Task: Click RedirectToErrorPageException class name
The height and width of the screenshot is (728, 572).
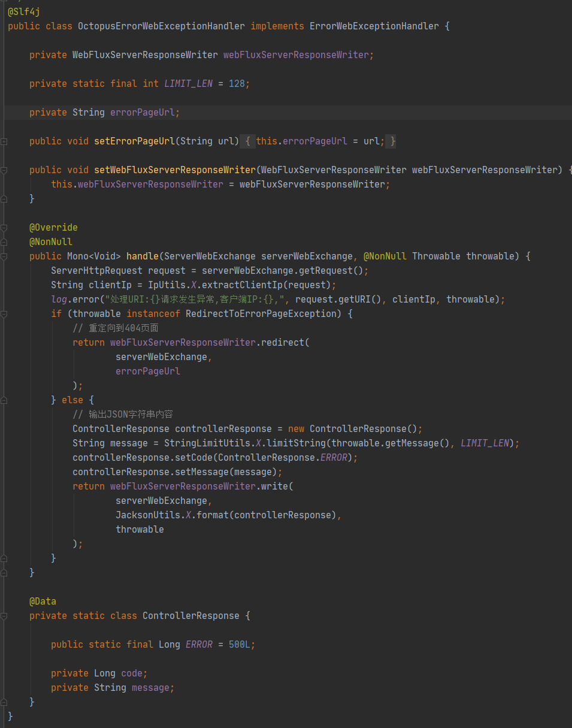Action: pyautogui.click(x=261, y=314)
